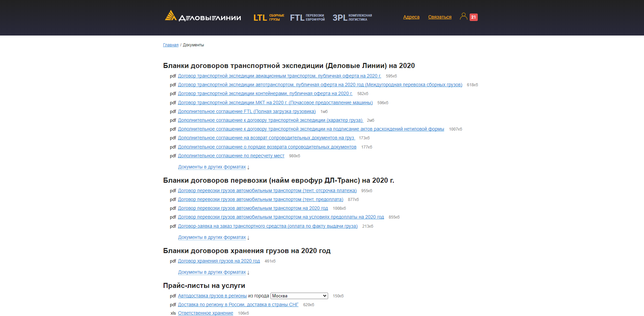
Task: Open the red 21 notifications badge
Action: (473, 17)
